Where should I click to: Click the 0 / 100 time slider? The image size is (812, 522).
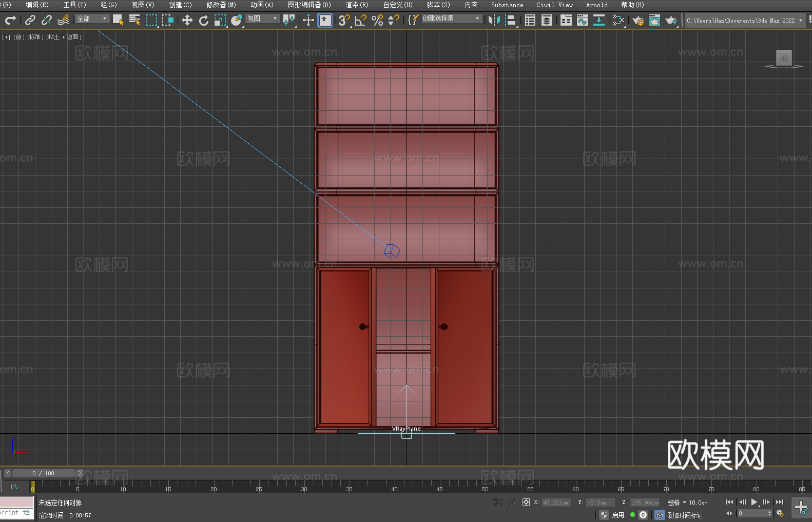[x=44, y=473]
